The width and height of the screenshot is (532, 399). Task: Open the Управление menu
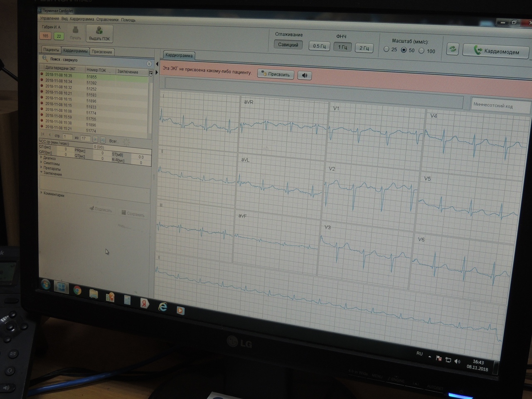coord(49,18)
